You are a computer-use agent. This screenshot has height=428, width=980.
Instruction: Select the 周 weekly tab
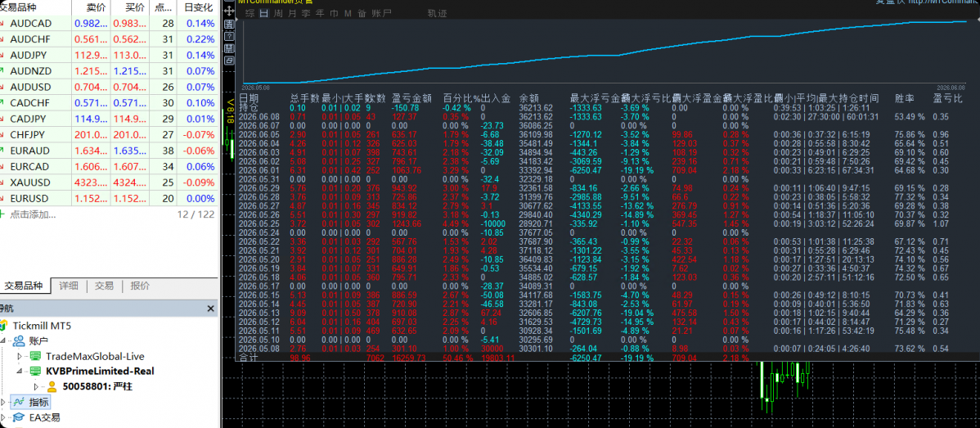click(x=278, y=13)
